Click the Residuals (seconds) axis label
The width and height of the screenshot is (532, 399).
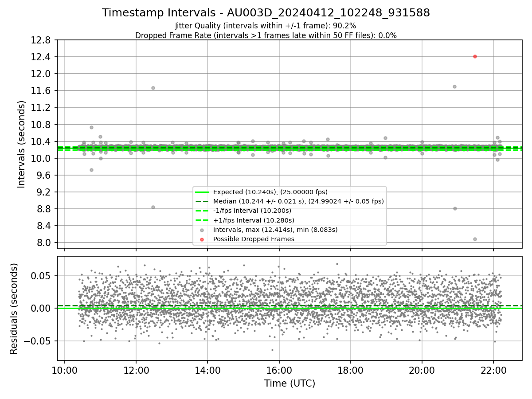click(x=14, y=309)
